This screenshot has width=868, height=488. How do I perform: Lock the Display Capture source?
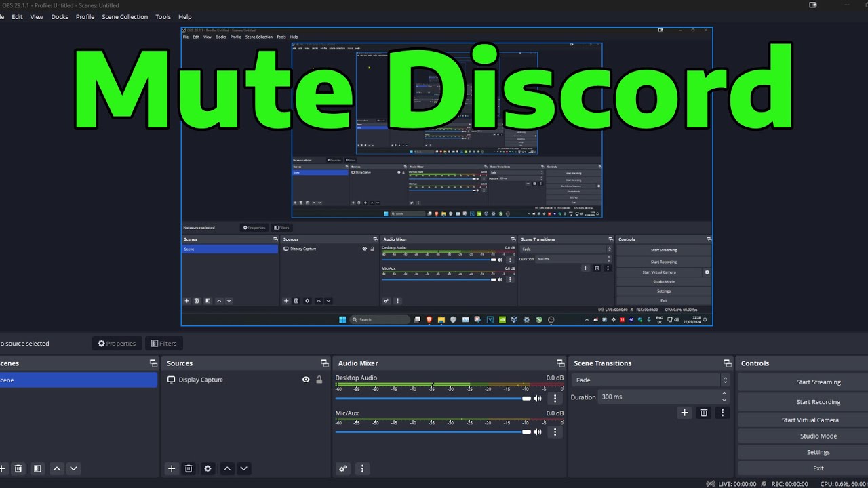[319, 380]
